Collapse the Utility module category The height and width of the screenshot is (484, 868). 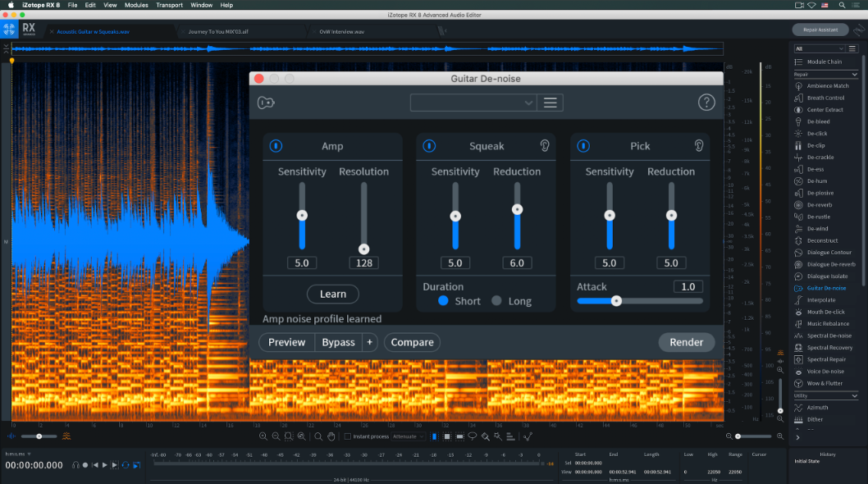tap(854, 395)
